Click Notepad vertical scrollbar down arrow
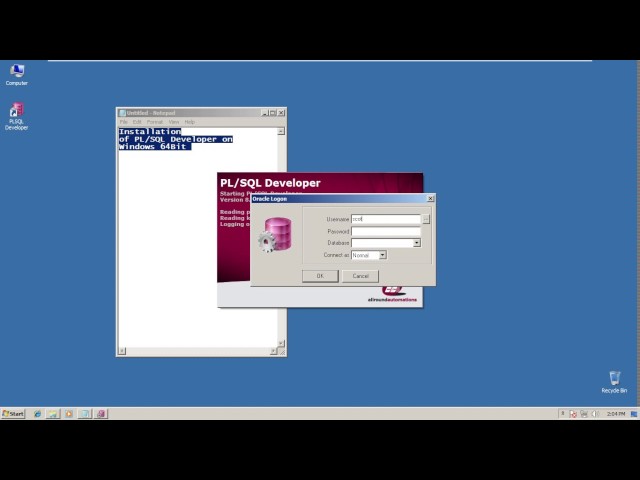This screenshot has width=640, height=480. tap(281, 343)
